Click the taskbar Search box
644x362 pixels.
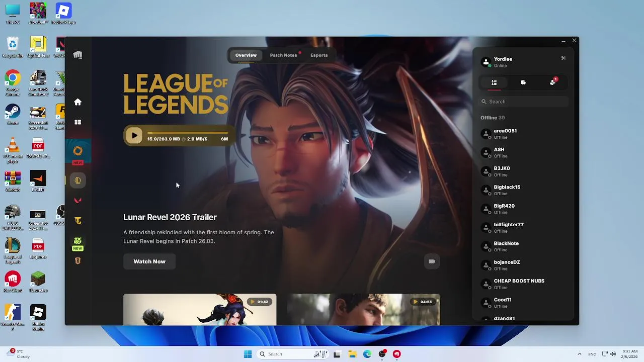[292, 354]
